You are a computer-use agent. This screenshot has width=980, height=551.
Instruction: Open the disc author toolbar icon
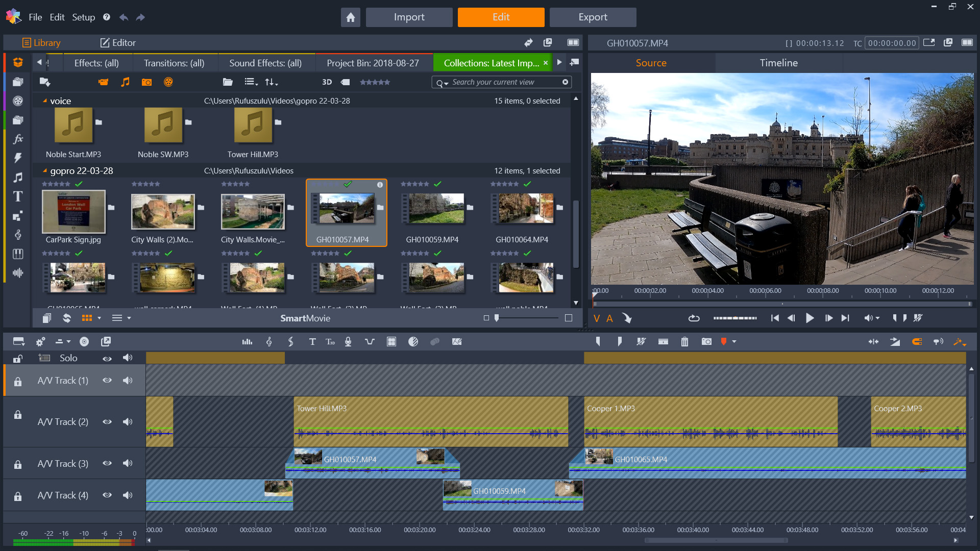point(84,342)
